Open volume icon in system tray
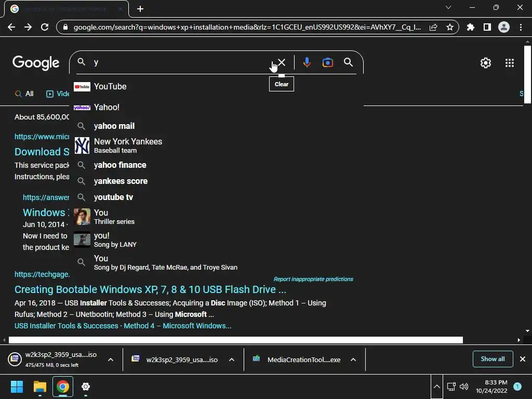This screenshot has height=399, width=532. coord(464,387)
